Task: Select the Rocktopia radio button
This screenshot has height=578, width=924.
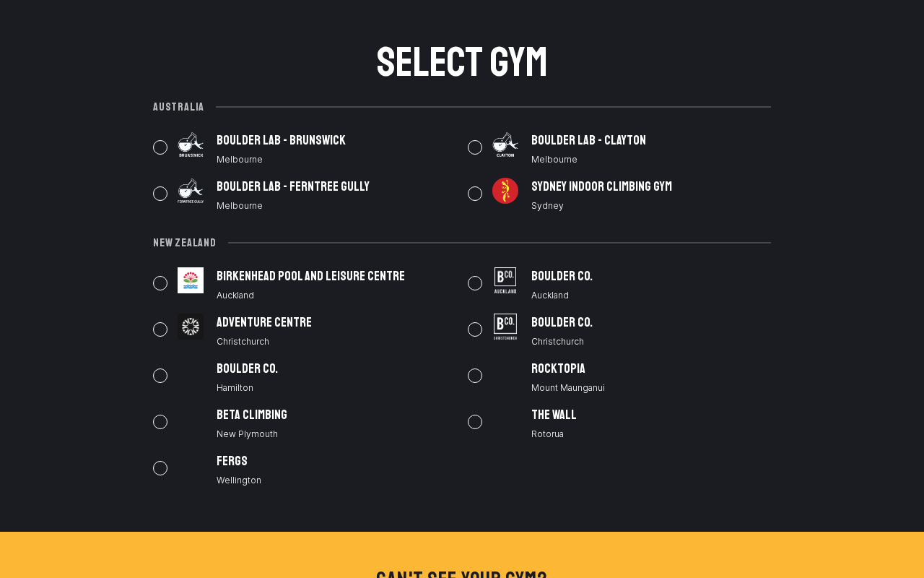Action: pyautogui.click(x=475, y=376)
